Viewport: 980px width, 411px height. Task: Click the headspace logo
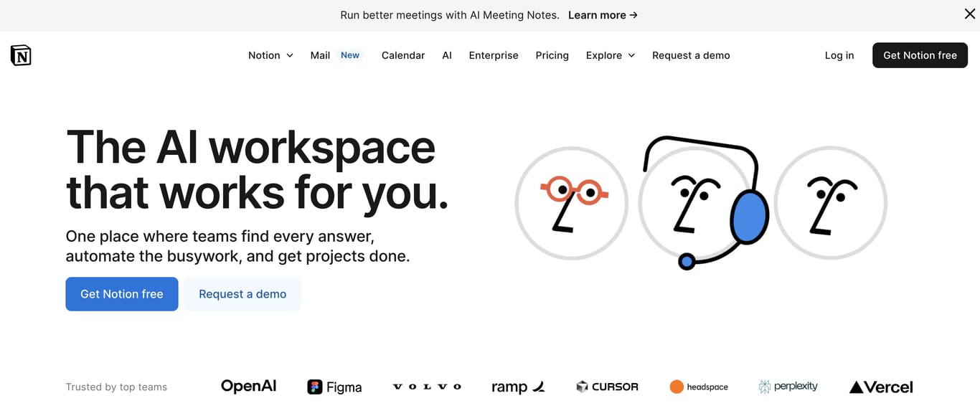tap(699, 387)
